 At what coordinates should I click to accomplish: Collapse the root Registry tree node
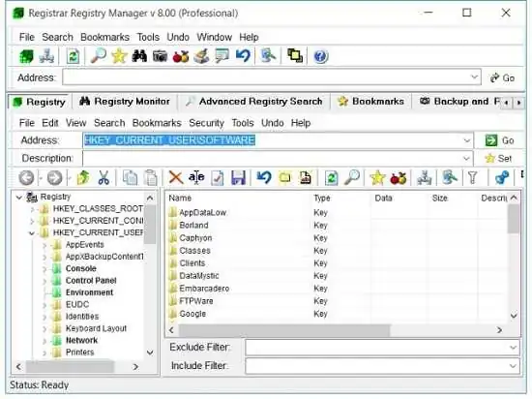tap(19, 197)
